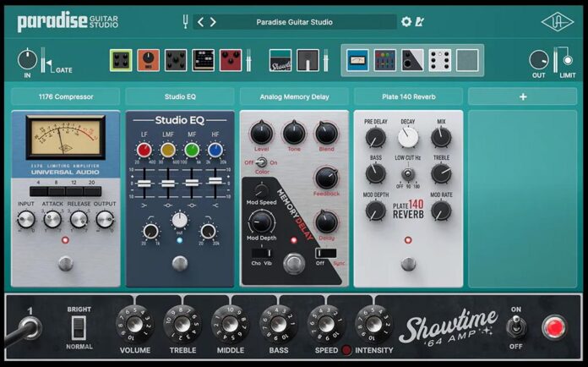Screen dimensions: 588x367
Task: Click the IN level knob
Action: 27,60
